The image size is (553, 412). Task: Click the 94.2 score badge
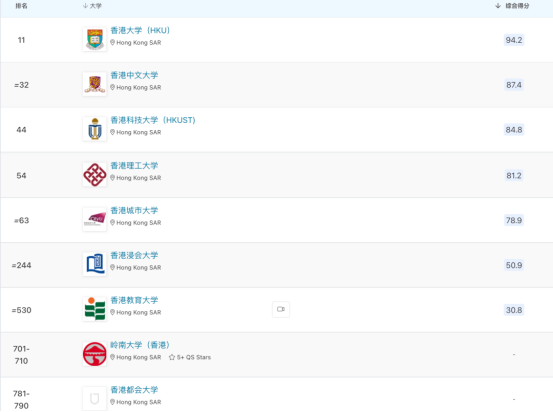pos(514,40)
